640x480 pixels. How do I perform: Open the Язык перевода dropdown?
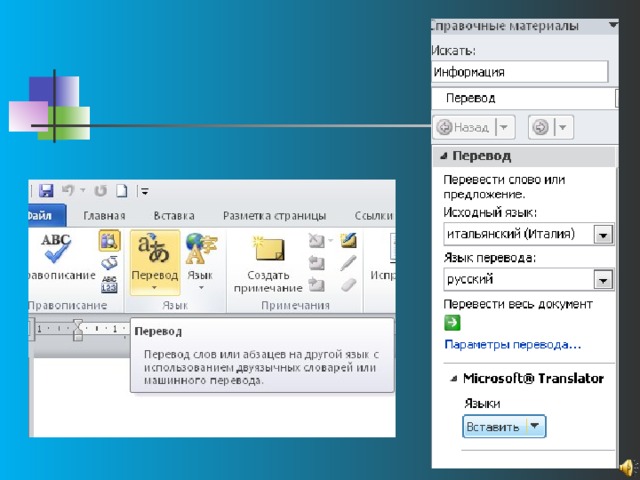point(603,280)
